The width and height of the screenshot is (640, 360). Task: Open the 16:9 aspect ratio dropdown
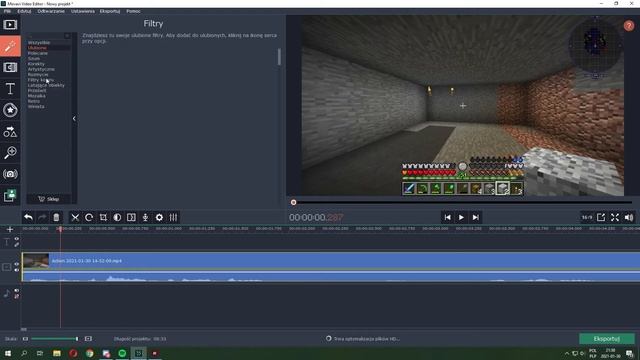click(x=587, y=217)
